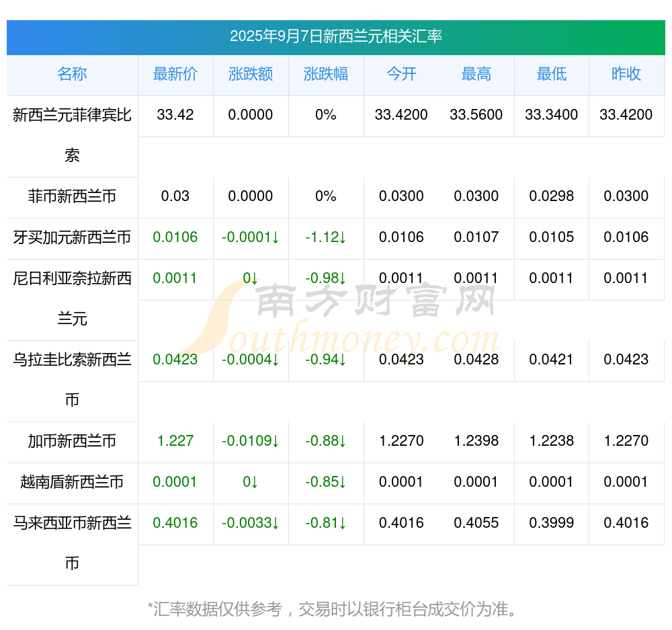Click the 昨收 column header
The image size is (672, 630).
click(x=626, y=74)
